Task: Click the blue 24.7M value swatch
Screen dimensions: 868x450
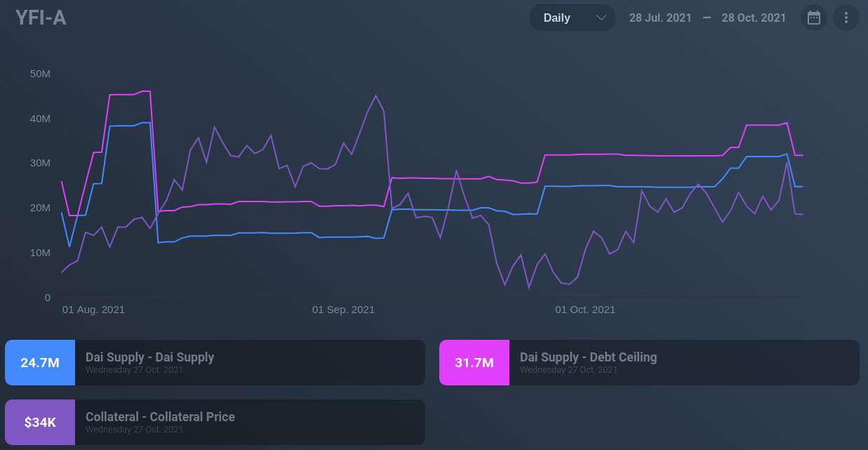Action: [x=40, y=363]
